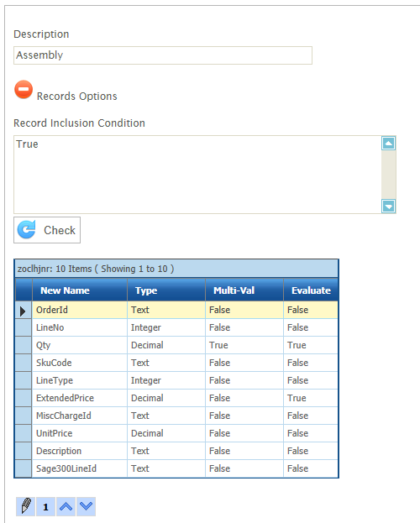Click inside Record Inclusion Condition text area

(x=197, y=175)
